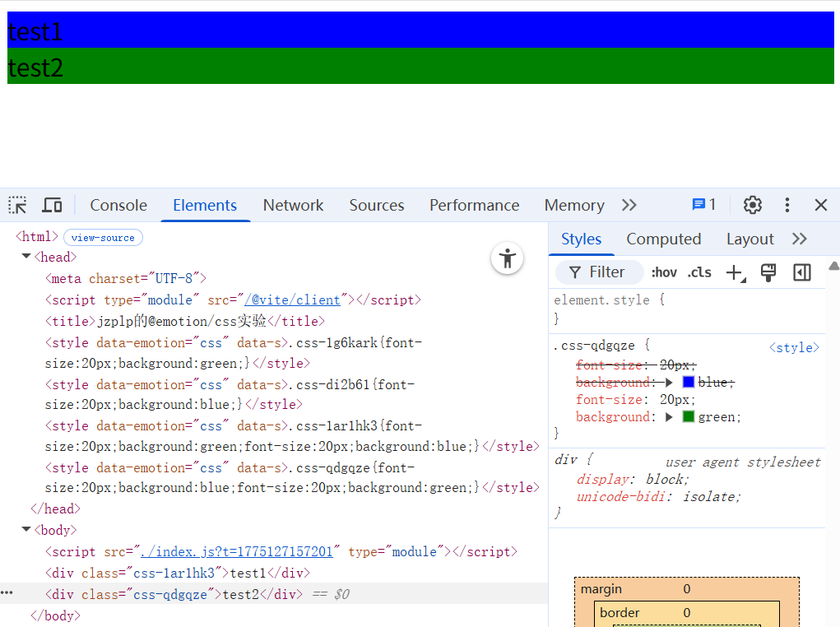
Task: Open DevTools settings gear
Action: 752,205
